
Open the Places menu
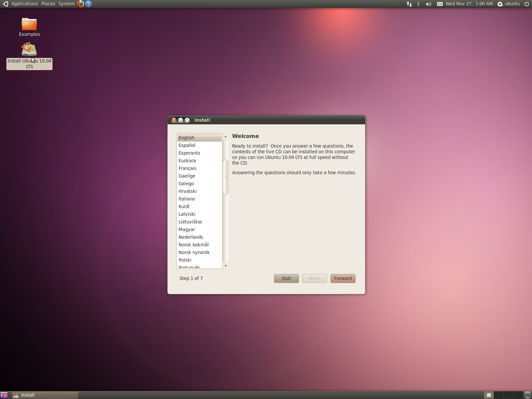[48, 4]
